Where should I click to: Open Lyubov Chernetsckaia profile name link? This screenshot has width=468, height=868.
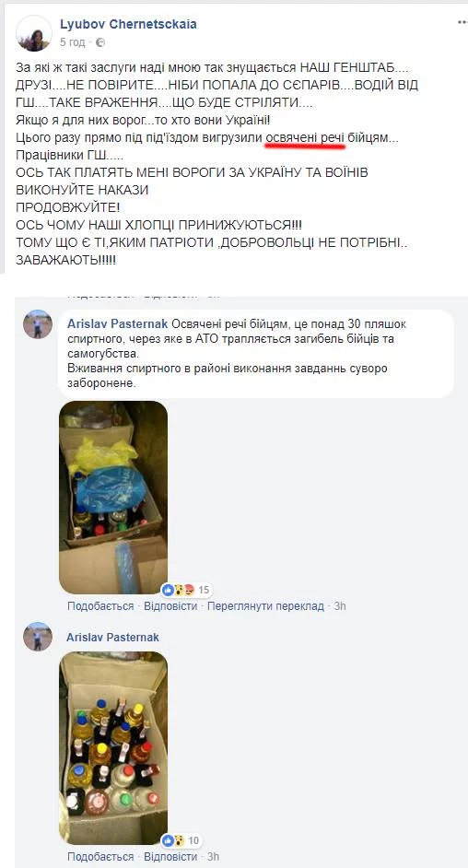128,24
